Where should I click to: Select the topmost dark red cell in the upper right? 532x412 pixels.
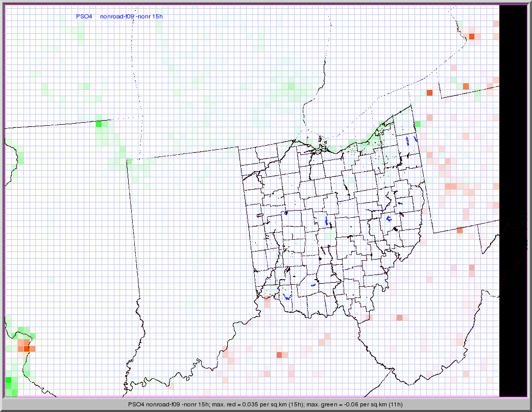coord(472,36)
